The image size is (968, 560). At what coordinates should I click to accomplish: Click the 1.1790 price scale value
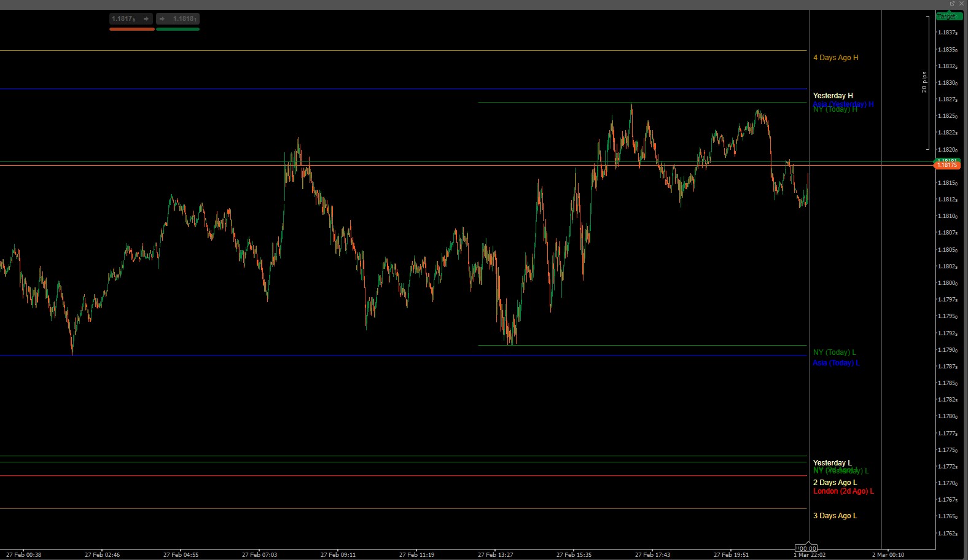948,350
